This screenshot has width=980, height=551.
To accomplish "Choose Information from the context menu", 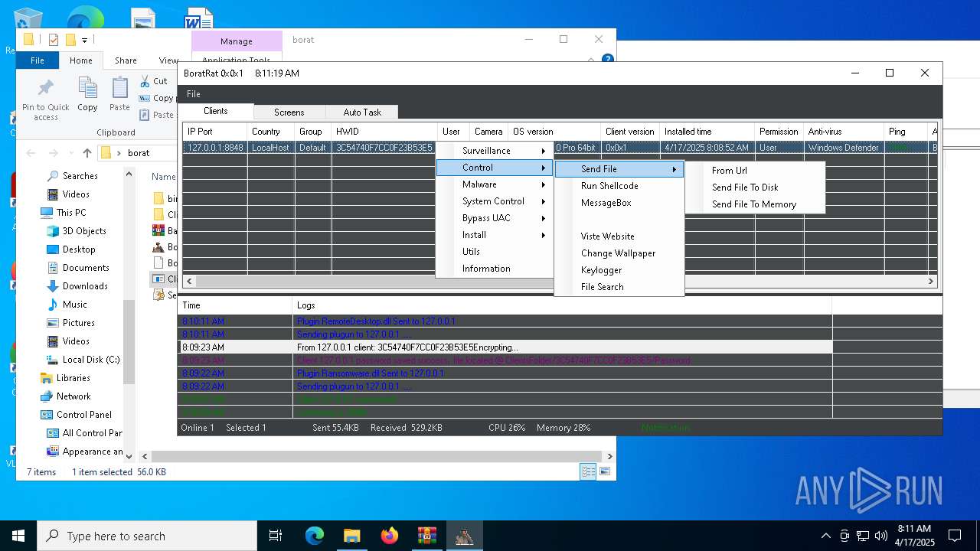I will (495, 269).
